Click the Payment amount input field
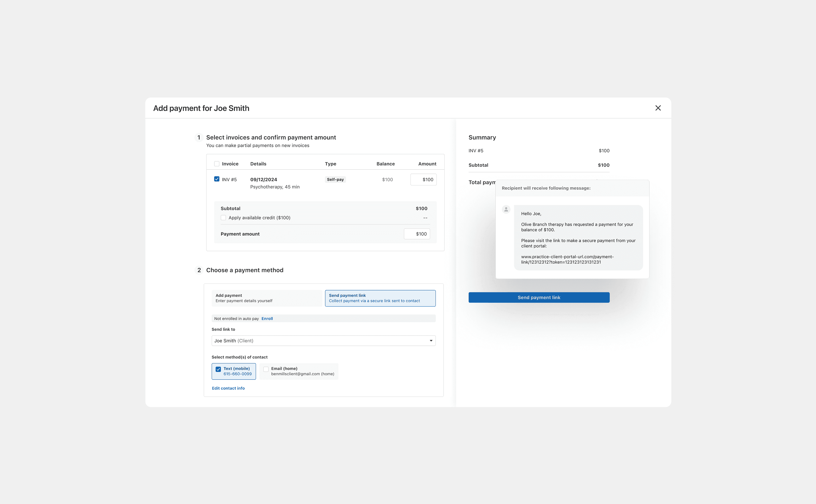 click(x=417, y=234)
